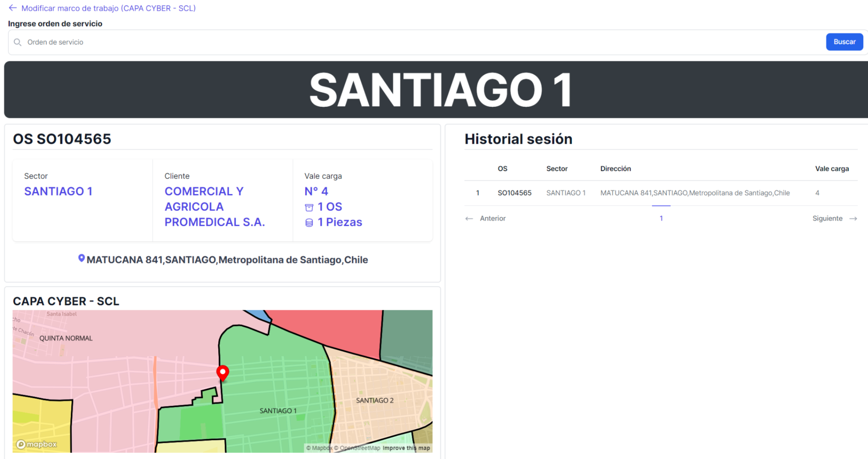Click the box icon next to 1 OS
This screenshot has width=868, height=459.
[309, 208]
